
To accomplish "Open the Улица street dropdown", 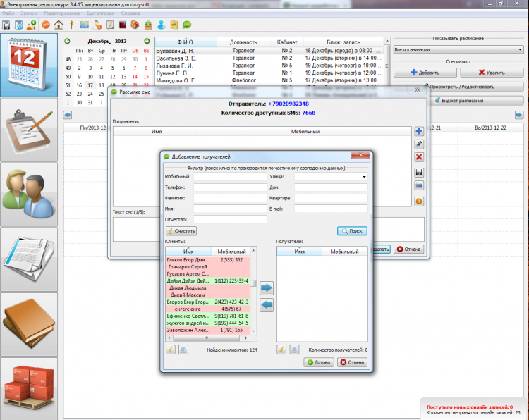I will [364, 177].
